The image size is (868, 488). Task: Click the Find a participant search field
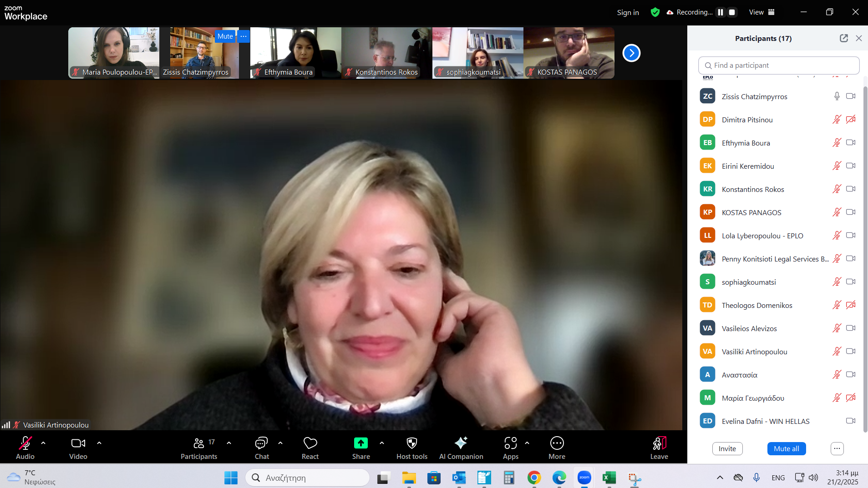click(x=779, y=65)
